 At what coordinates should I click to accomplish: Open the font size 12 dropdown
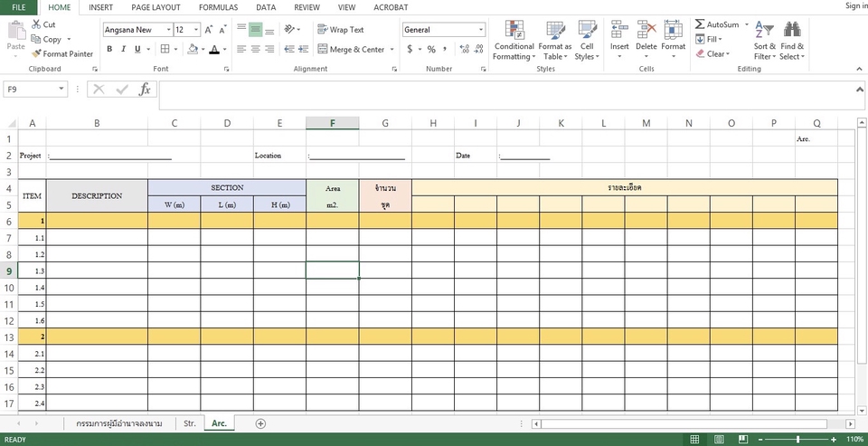(x=196, y=30)
